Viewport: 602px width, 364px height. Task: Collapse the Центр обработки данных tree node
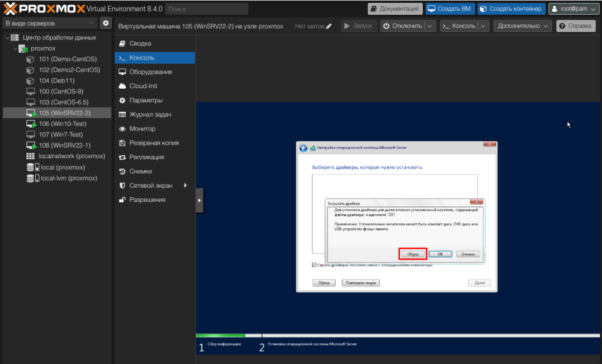[x=7, y=38]
